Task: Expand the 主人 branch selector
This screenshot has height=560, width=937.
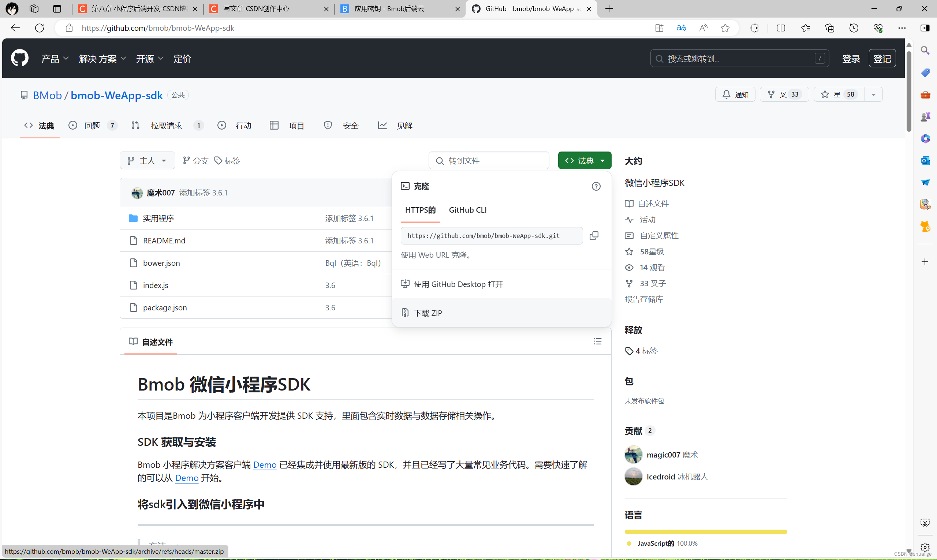Action: (147, 160)
